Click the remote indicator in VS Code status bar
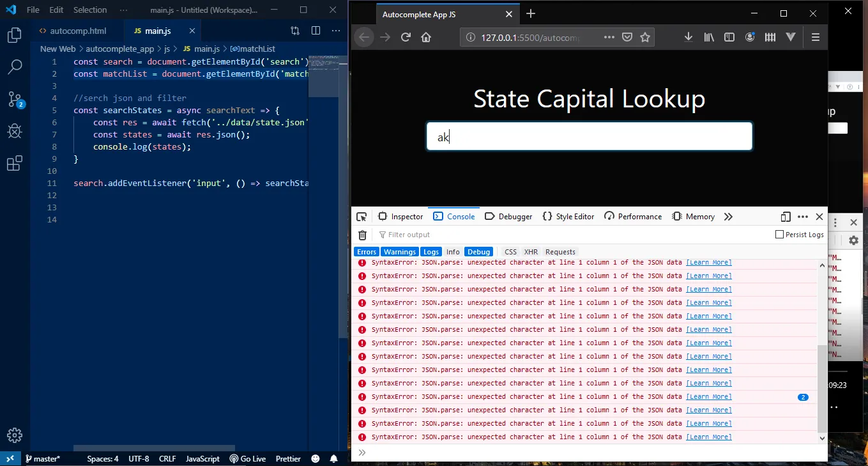Viewport: 868px width, 466px height. tap(10, 459)
